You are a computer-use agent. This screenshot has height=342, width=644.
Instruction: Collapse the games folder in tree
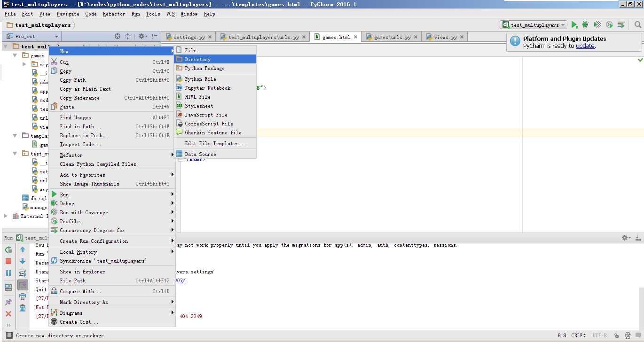pyautogui.click(x=15, y=55)
